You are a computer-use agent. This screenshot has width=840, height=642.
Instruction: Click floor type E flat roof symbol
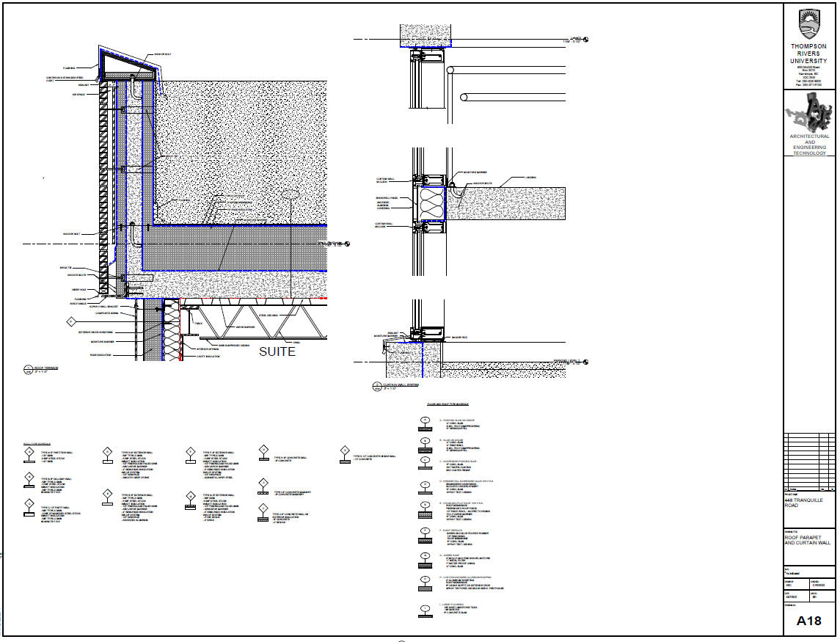[425, 506]
